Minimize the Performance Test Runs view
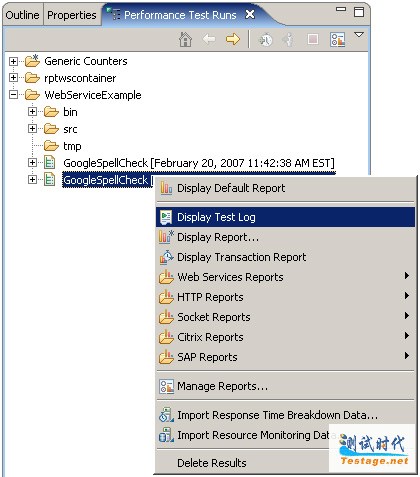420x477 pixels. [x=341, y=10]
